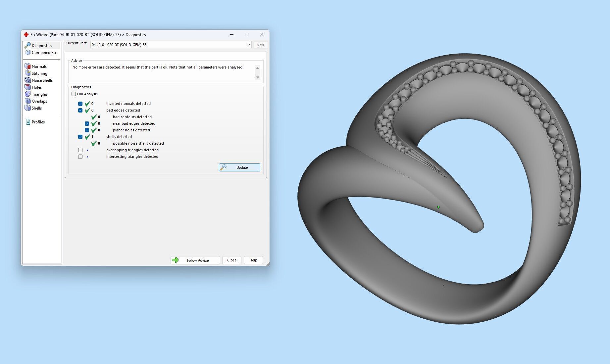Click the Triangles label in sidebar

click(x=39, y=94)
